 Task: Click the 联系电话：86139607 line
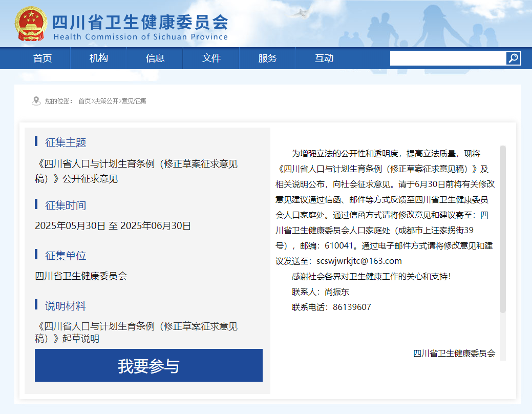tap(331, 307)
